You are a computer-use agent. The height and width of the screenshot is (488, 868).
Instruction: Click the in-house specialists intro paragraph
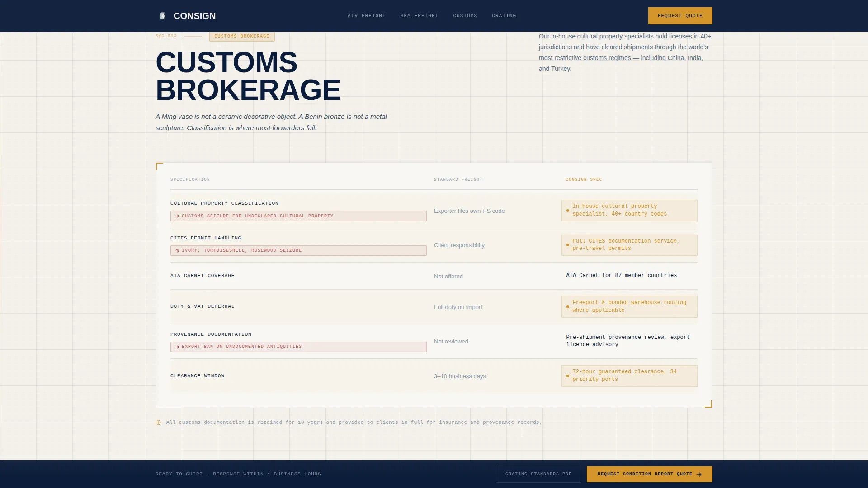[x=625, y=52]
